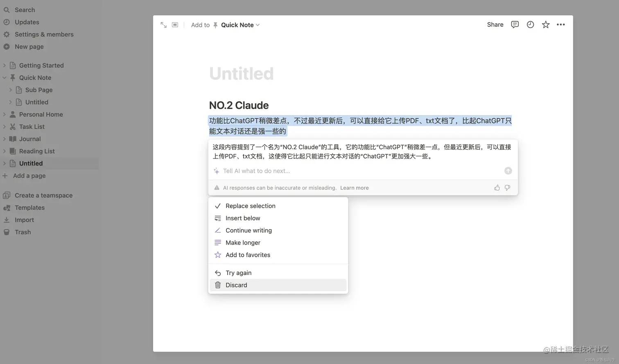Expand Journal page tree

click(5, 139)
